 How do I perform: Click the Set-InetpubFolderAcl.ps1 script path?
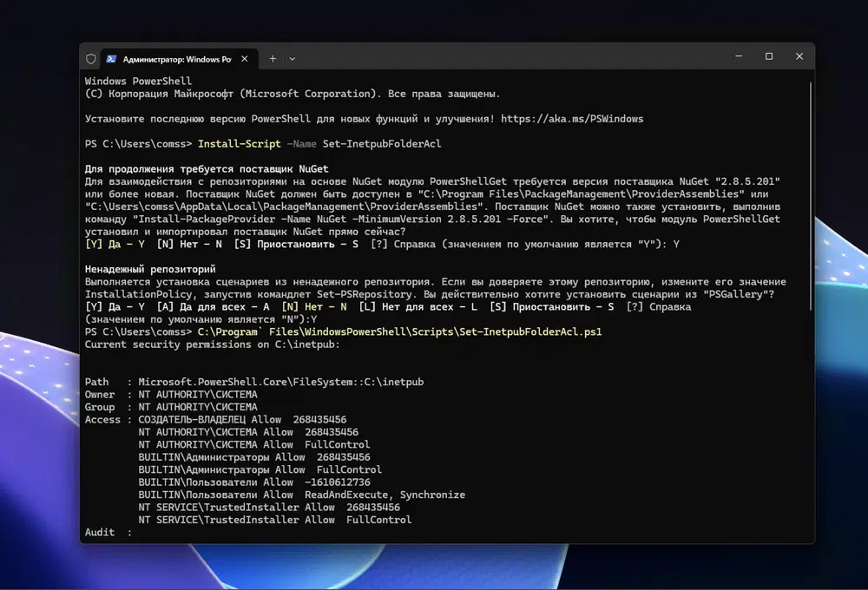[x=399, y=331]
